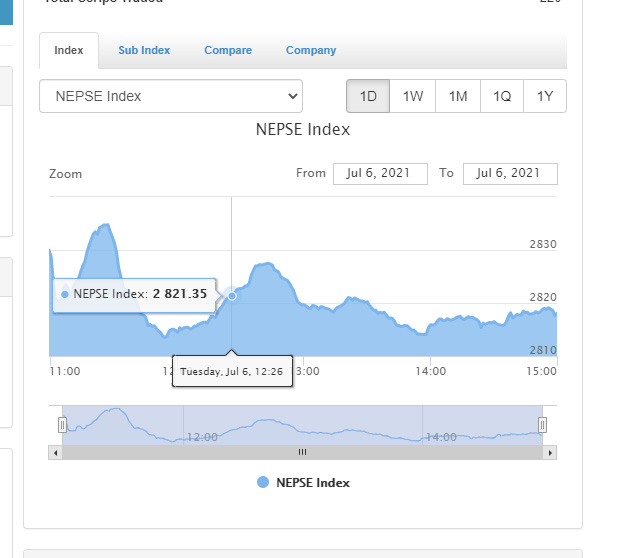Switch chart range to 1W
The image size is (628, 558).
coord(413,97)
